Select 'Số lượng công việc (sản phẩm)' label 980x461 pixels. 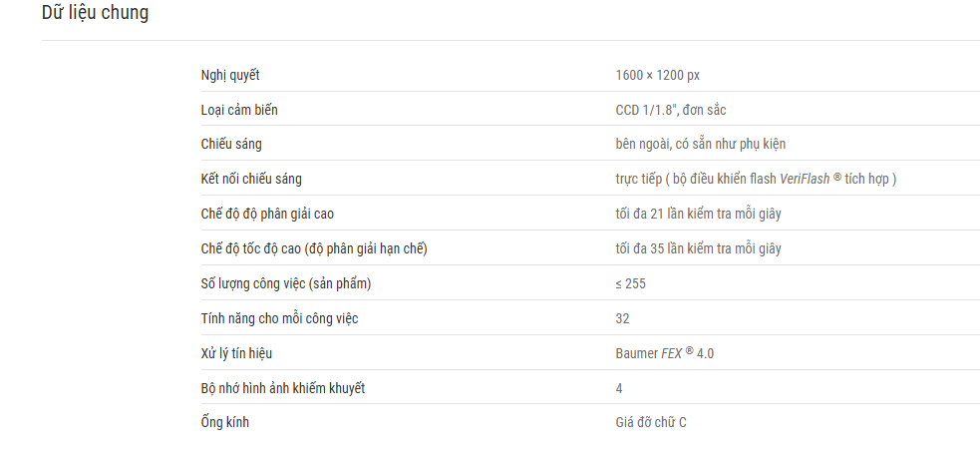(x=286, y=284)
